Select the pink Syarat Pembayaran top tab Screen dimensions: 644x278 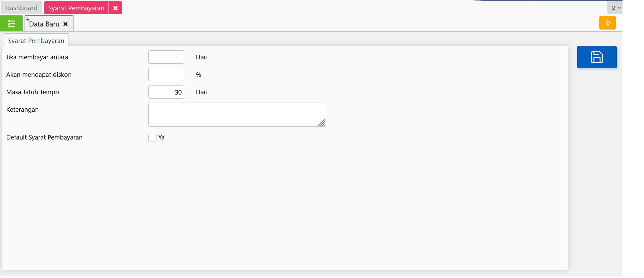pos(76,8)
